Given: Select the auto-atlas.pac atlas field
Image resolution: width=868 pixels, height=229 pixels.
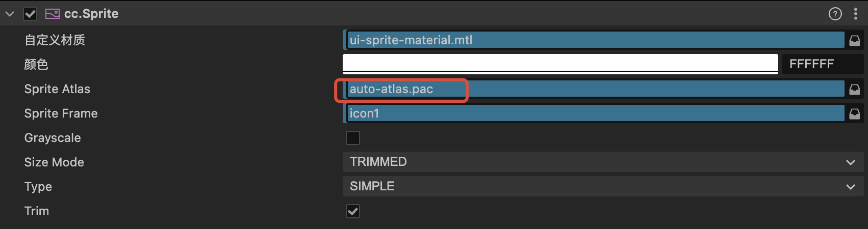Looking at the screenshot, I should click(594, 89).
